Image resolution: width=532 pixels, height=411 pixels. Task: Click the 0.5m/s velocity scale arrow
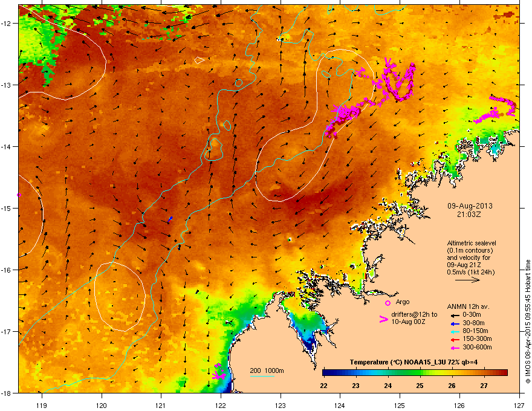tap(467, 280)
